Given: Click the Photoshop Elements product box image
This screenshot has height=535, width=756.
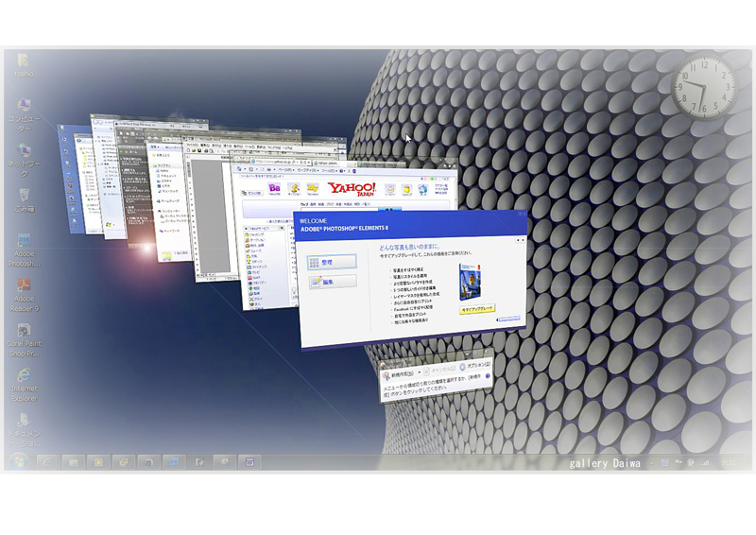Looking at the screenshot, I should click(470, 282).
